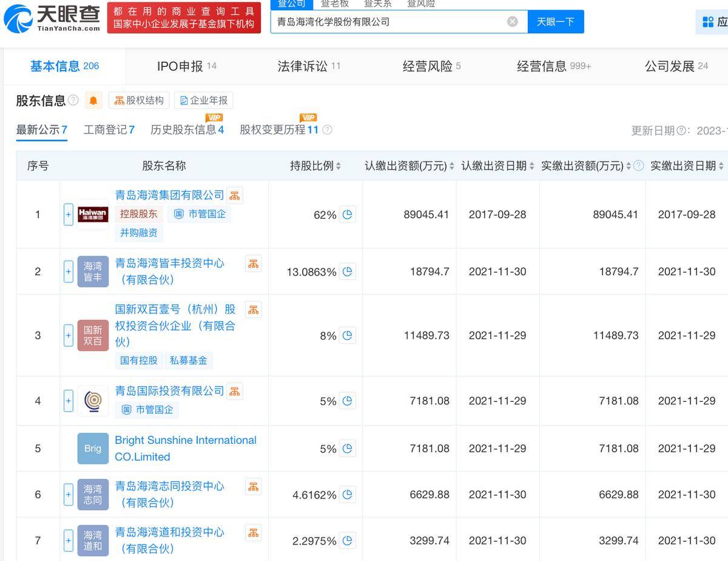Click the 并购融资 tag
728x561 pixels.
[x=139, y=233]
